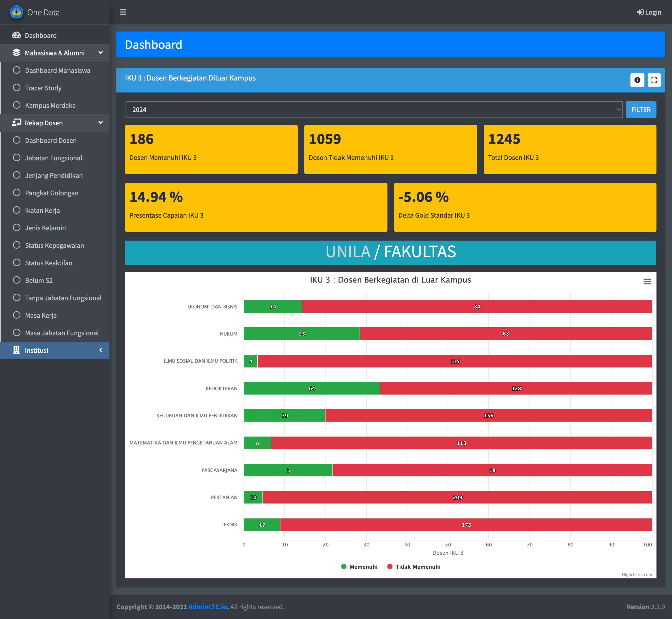
Task: Open the AdminLTE.io footer link
Action: [x=207, y=607]
